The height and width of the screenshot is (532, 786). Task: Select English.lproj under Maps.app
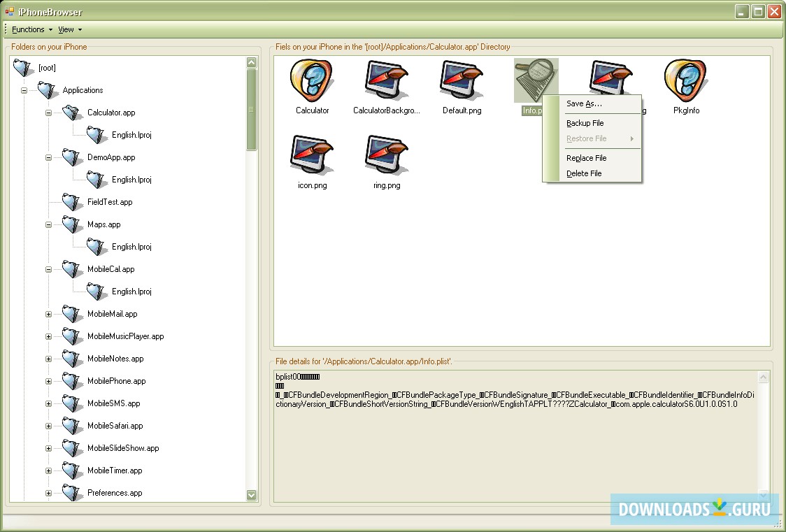[131, 247]
